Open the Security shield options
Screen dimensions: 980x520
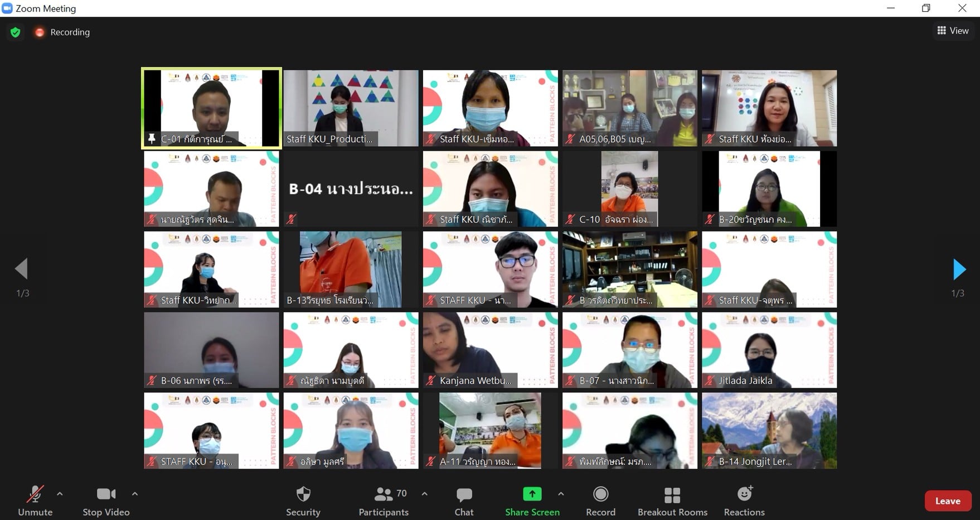pos(303,500)
